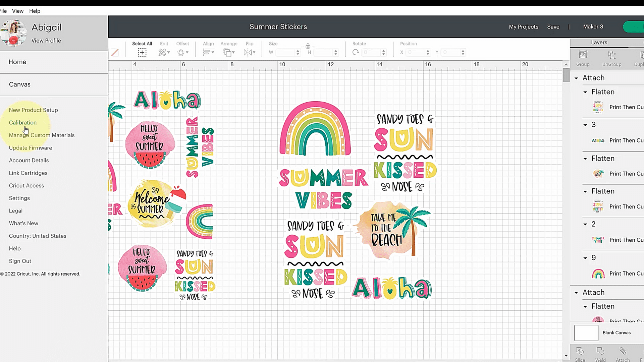Open the Arrange tool
The width and height of the screenshot is (644, 362).
pyautogui.click(x=229, y=52)
